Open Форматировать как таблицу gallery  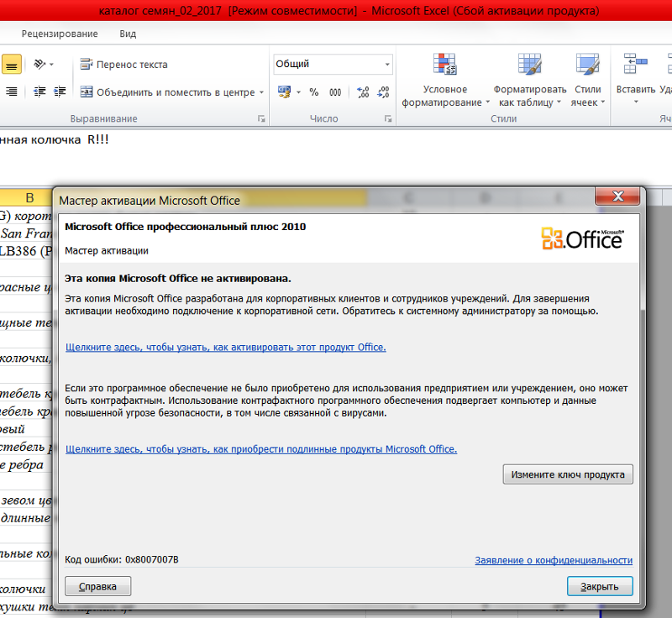click(x=530, y=81)
